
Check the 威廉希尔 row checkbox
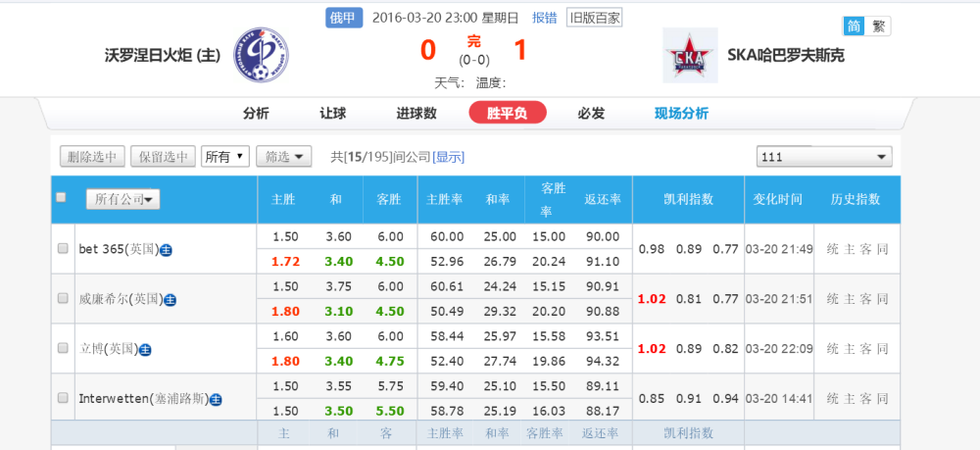pyautogui.click(x=63, y=298)
